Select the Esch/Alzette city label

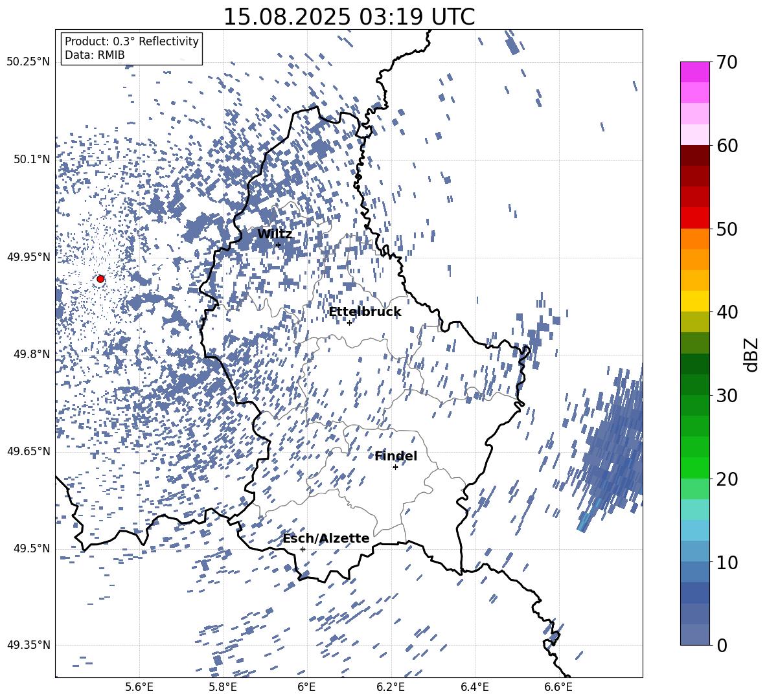pyautogui.click(x=326, y=538)
